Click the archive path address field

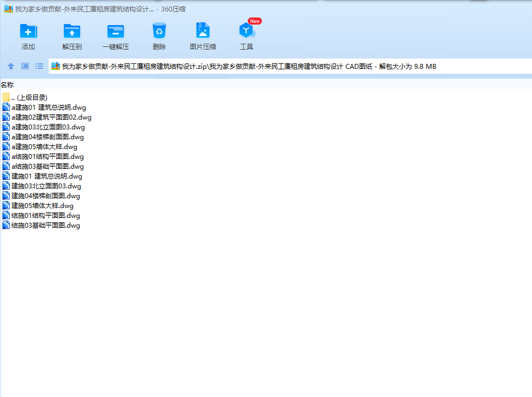tap(290, 66)
